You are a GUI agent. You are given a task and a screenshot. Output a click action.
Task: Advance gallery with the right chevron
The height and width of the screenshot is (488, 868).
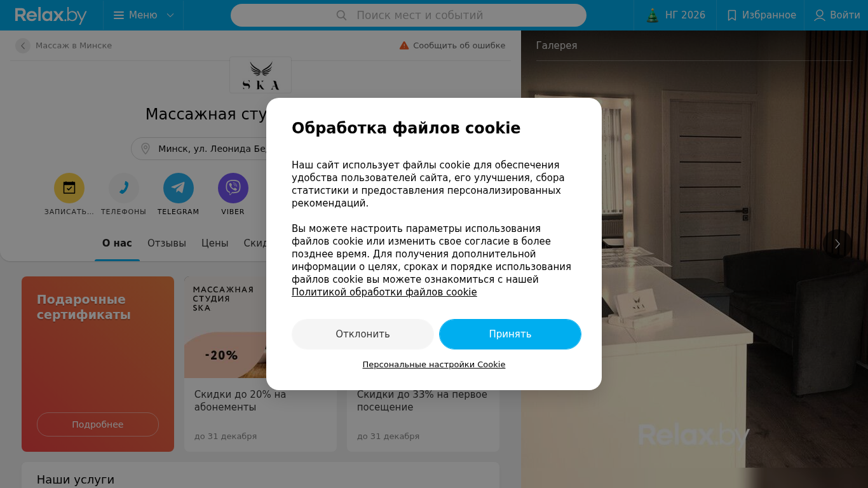coord(837,244)
